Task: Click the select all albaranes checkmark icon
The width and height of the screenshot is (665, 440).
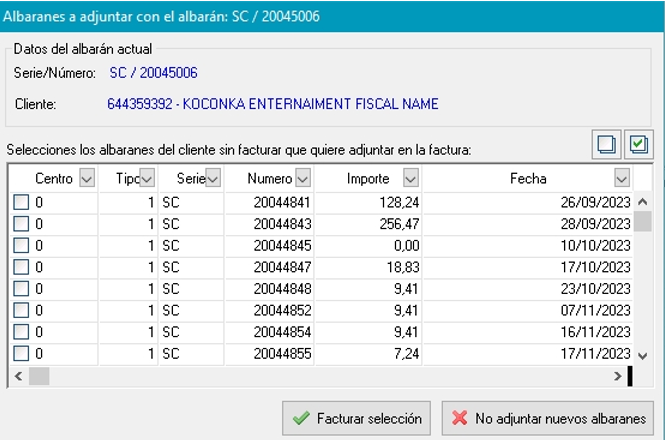Action: (x=638, y=144)
